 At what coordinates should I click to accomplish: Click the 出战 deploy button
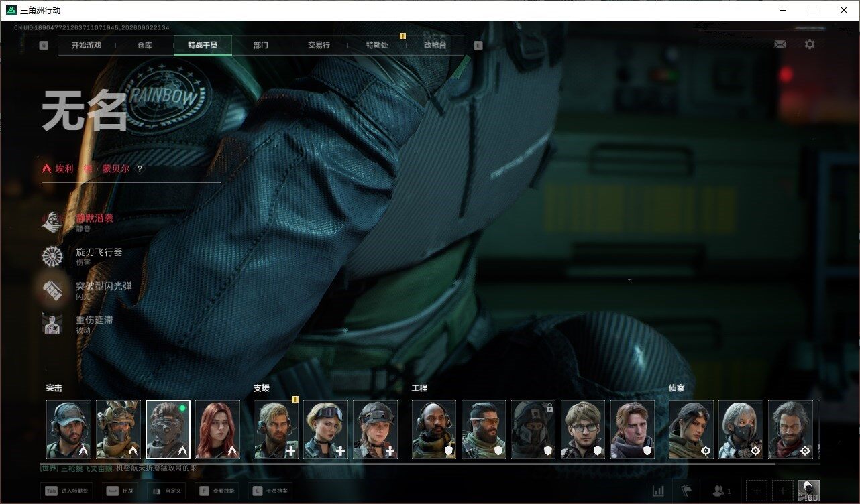tap(120, 491)
